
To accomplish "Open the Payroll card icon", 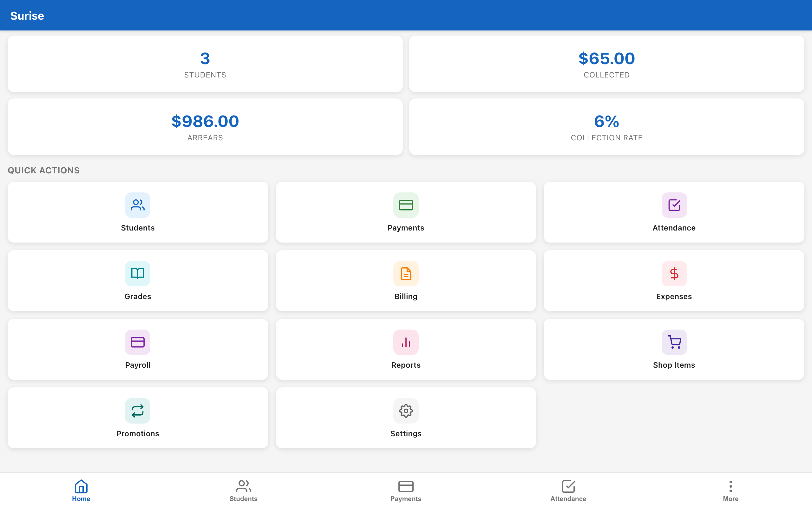I will [x=138, y=342].
